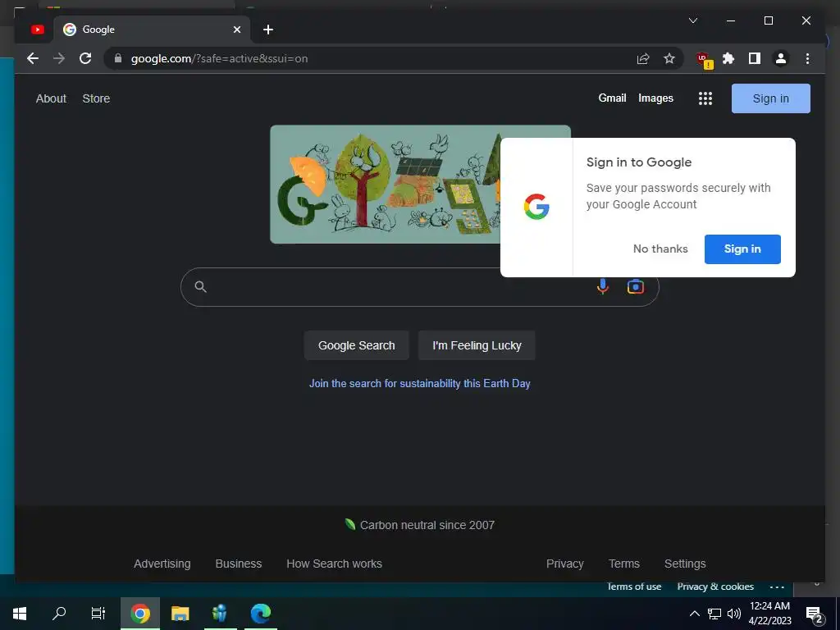Open the uBlock Origin extension icon

click(x=703, y=59)
